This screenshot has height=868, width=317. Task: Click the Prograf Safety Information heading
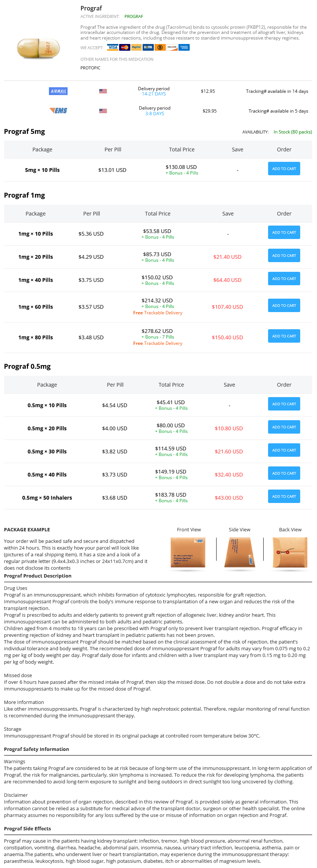tap(37, 749)
